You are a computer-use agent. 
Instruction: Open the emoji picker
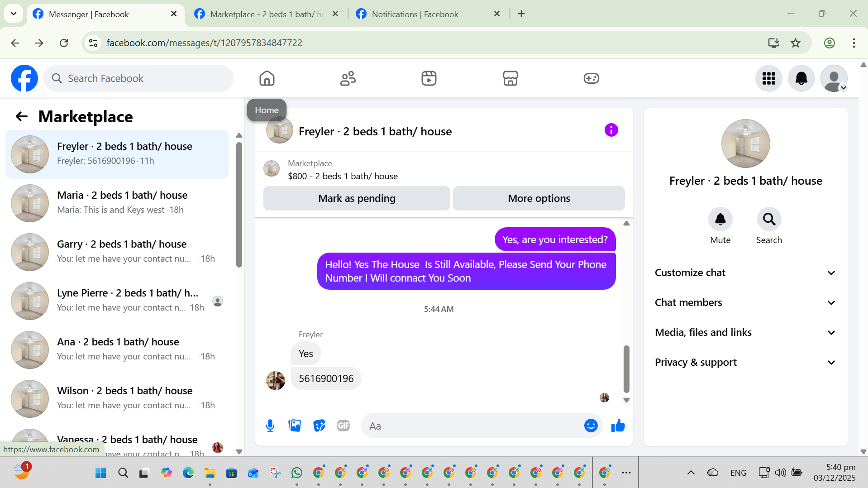pyautogui.click(x=591, y=426)
